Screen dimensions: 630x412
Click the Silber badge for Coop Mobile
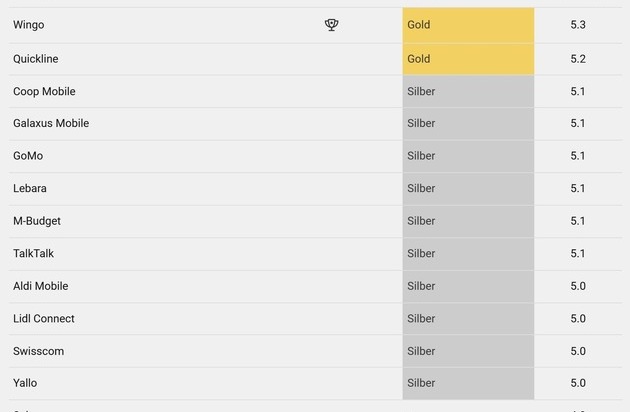pyautogui.click(x=468, y=92)
